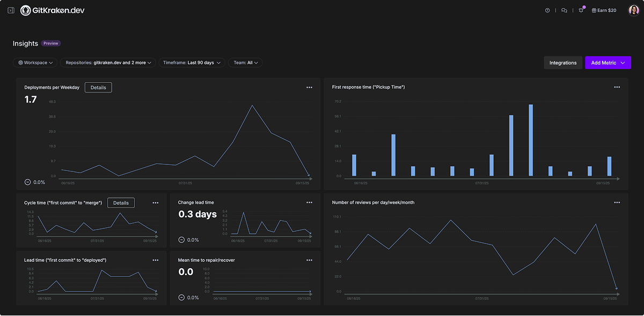Open the notifications bell

click(581, 10)
